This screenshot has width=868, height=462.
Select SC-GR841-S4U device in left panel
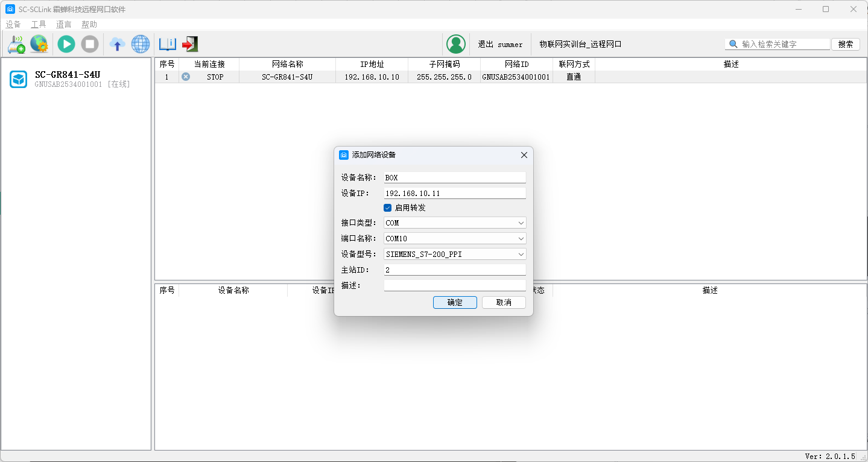(x=67, y=79)
